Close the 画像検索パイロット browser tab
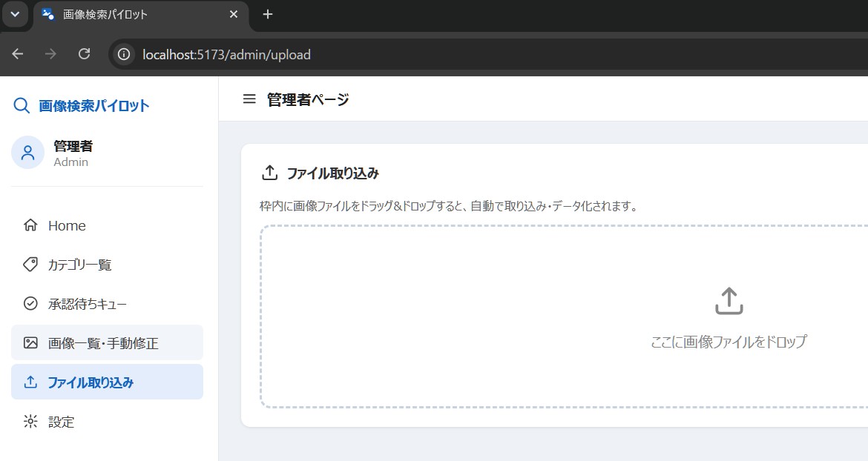The height and width of the screenshot is (461, 868). point(234,14)
